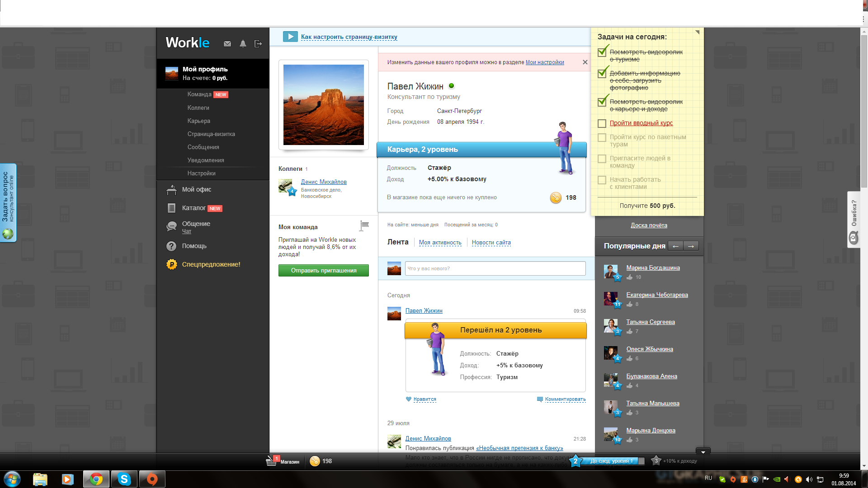Click the special offer gold coin icon
The height and width of the screenshot is (488, 868).
pyautogui.click(x=171, y=264)
